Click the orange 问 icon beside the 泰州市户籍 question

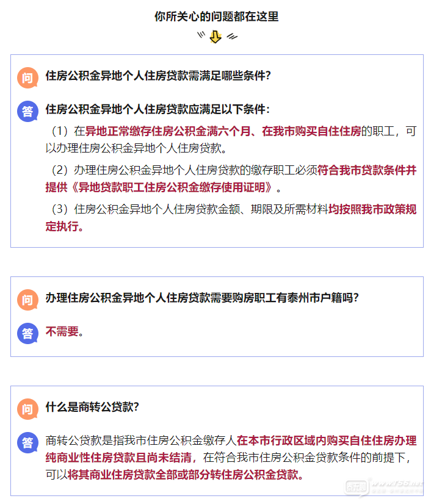[27, 300]
